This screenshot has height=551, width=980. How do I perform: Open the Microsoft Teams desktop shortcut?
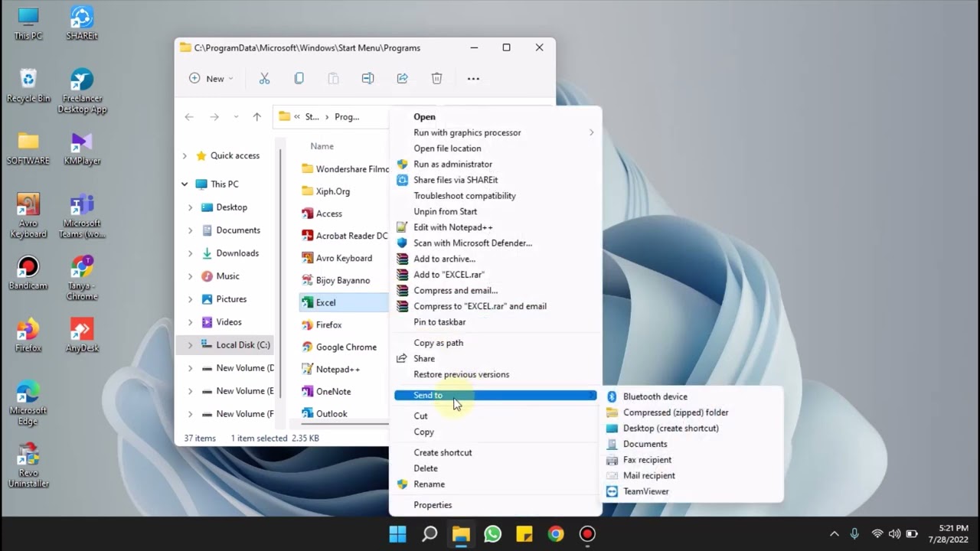click(82, 216)
